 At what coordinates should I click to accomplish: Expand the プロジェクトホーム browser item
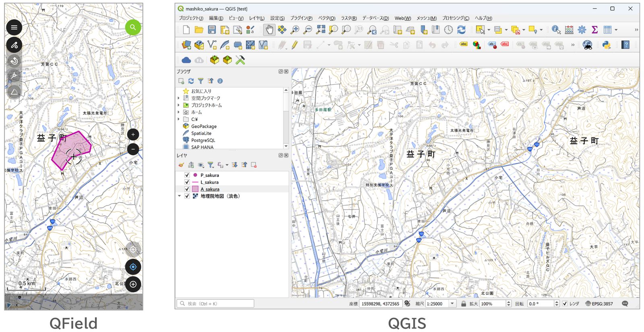(179, 105)
